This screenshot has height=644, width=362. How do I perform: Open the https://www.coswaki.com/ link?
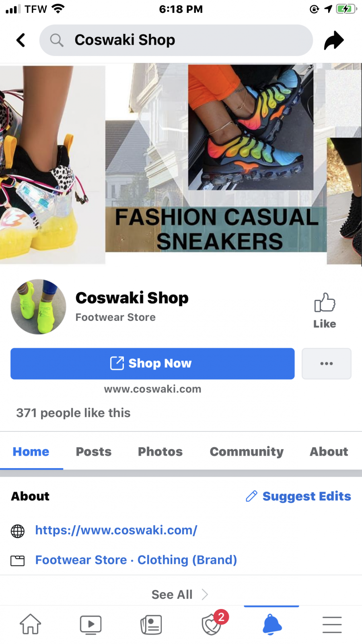[116, 530]
